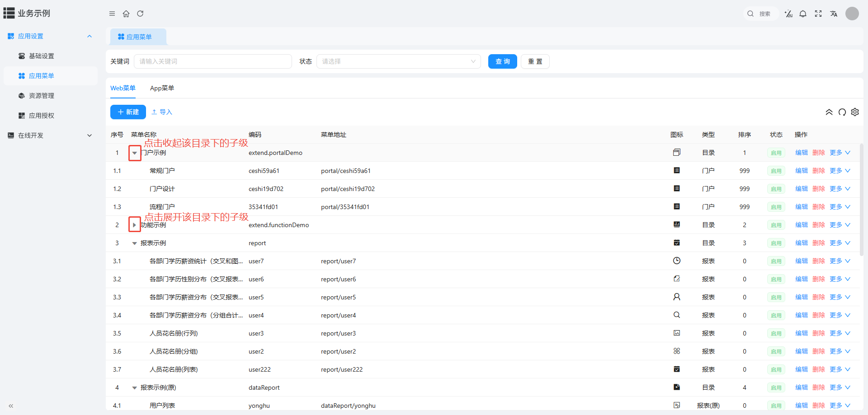868x415 pixels.
Task: Click 编辑 for the 门户设计 row
Action: (x=801, y=189)
